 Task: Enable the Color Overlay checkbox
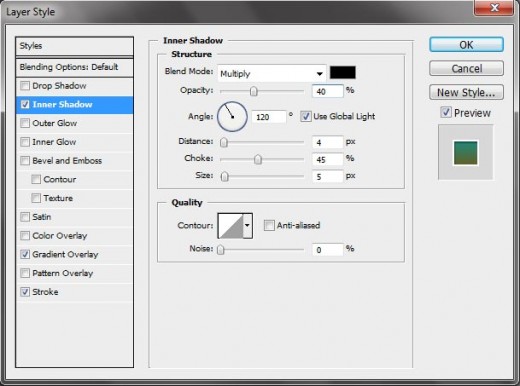coord(25,236)
